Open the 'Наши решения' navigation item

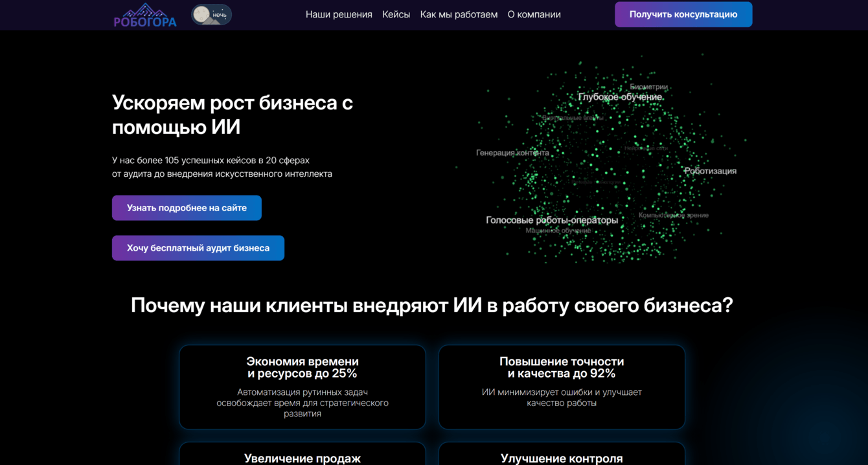coord(339,14)
